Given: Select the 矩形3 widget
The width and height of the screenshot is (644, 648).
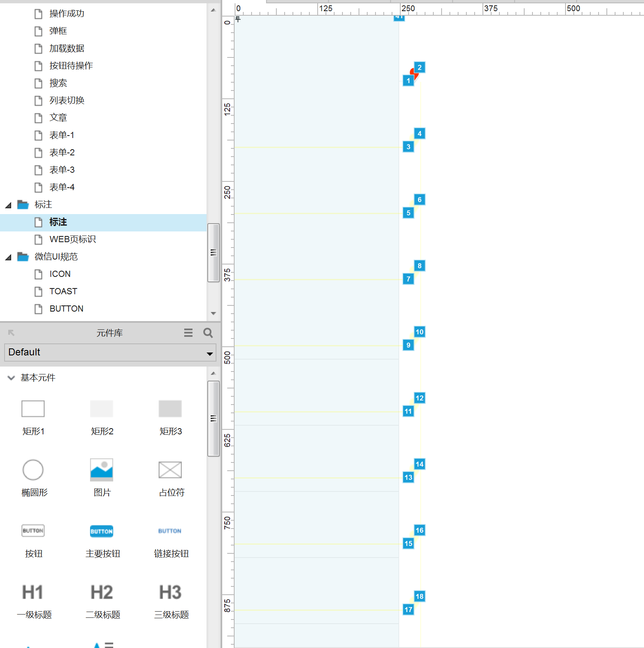Looking at the screenshot, I should pyautogui.click(x=170, y=418).
